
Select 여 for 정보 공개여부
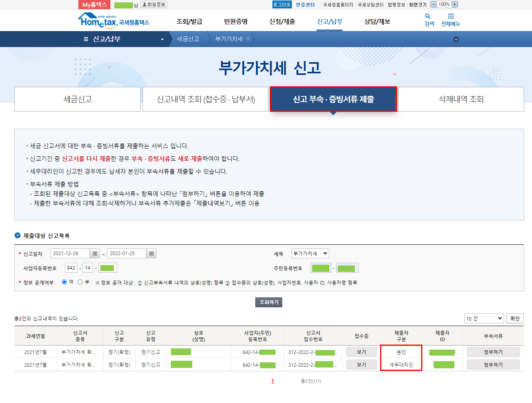pos(64,282)
